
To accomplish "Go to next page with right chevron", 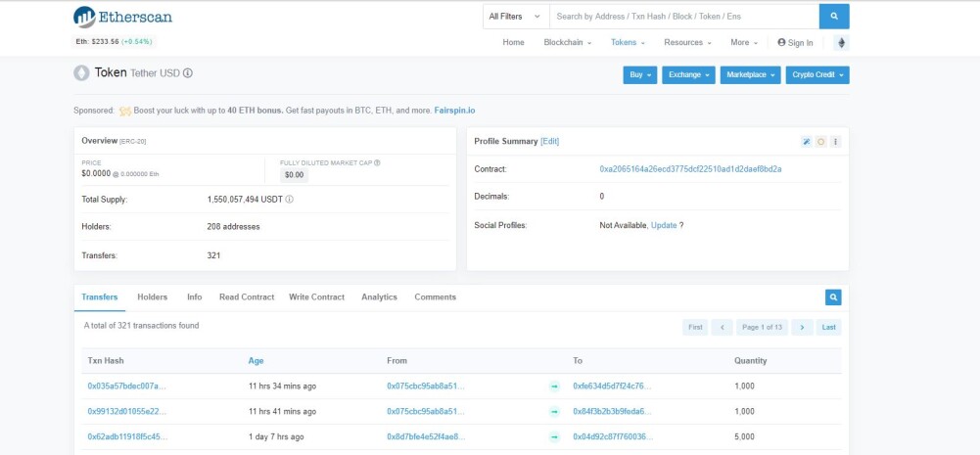I will tap(802, 327).
